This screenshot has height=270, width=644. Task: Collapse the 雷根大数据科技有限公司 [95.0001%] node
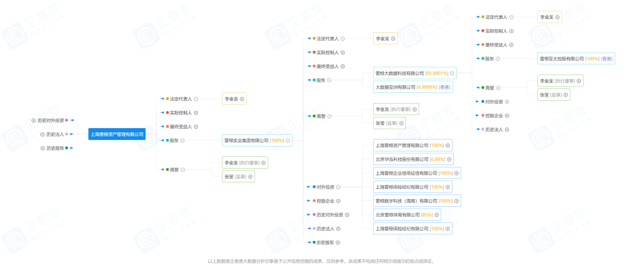(x=452, y=73)
